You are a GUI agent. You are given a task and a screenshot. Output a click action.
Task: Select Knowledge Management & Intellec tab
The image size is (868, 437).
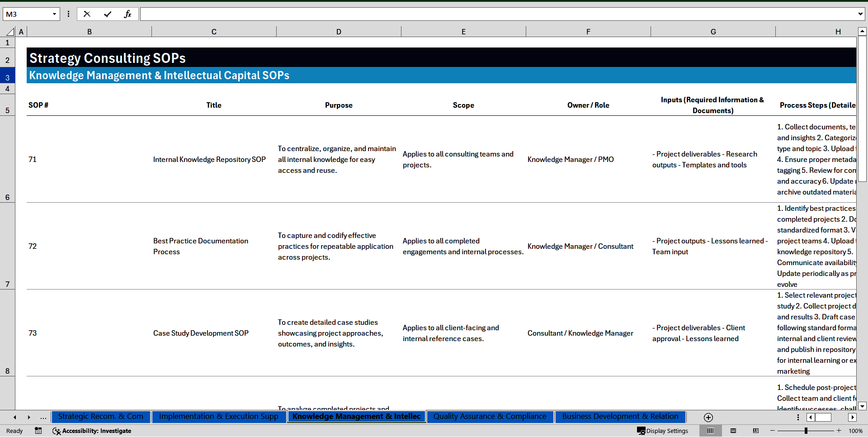tap(356, 417)
